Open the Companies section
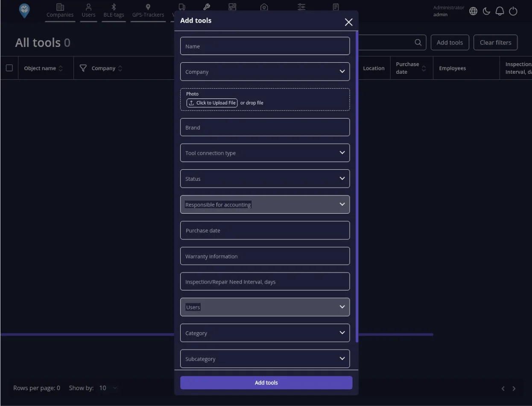The width and height of the screenshot is (532, 406). pos(60,11)
